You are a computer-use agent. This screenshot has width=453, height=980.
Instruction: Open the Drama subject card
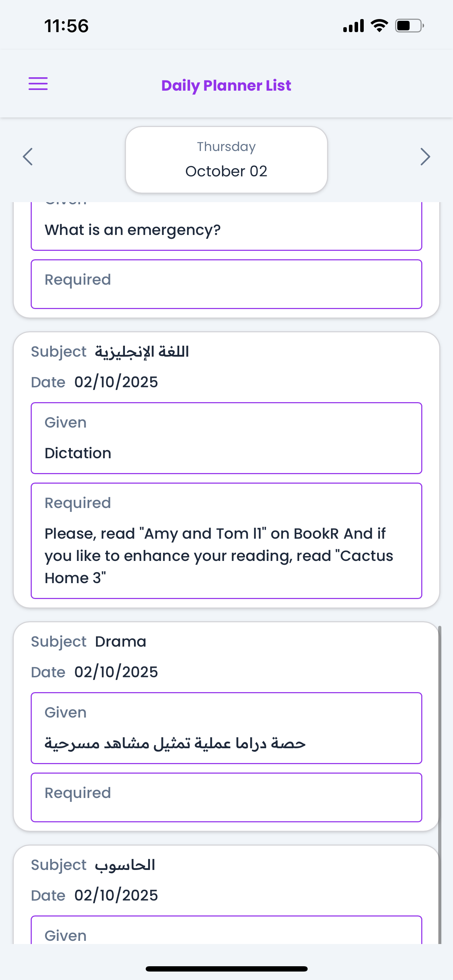(x=120, y=641)
